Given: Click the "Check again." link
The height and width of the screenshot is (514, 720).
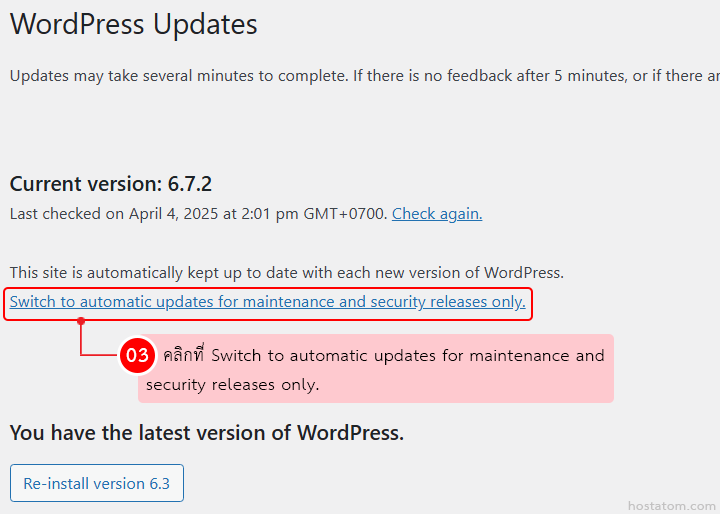Looking at the screenshot, I should 437,213.
